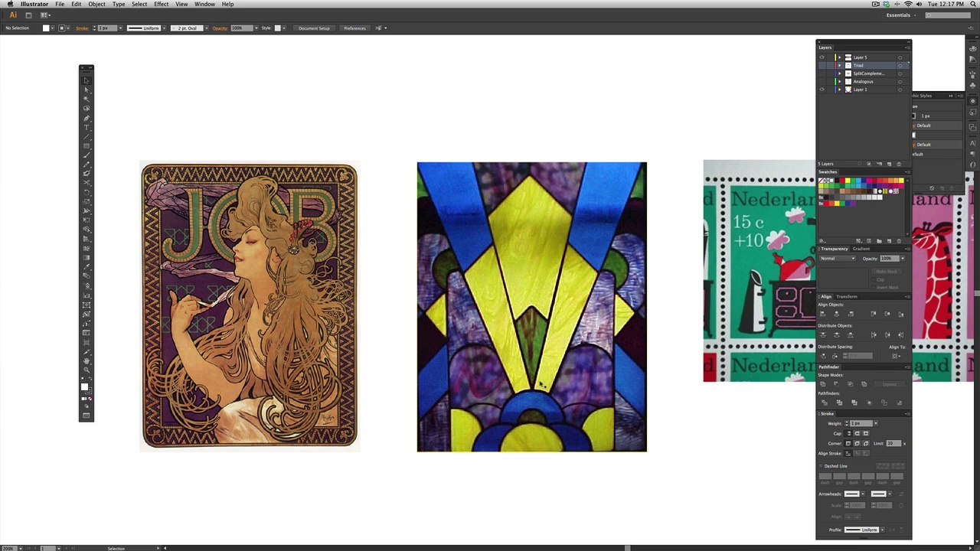Image resolution: width=980 pixels, height=551 pixels.
Task: Delete swatch using Swatches trash icon
Action: pyautogui.click(x=898, y=240)
